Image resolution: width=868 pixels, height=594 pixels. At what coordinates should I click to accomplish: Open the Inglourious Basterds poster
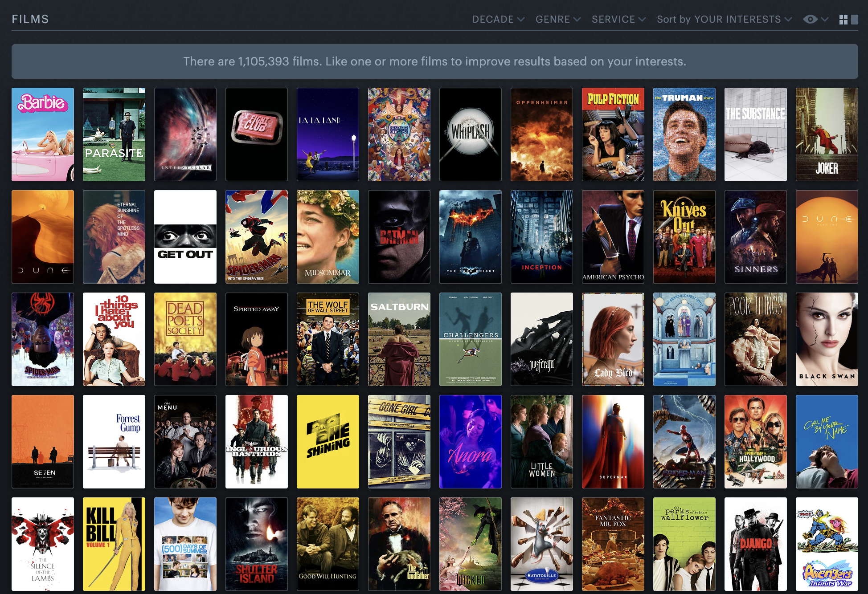pyautogui.click(x=257, y=442)
